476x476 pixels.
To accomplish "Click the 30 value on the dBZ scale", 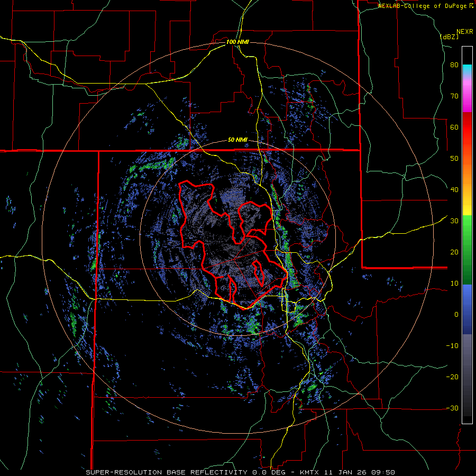I will point(454,221).
